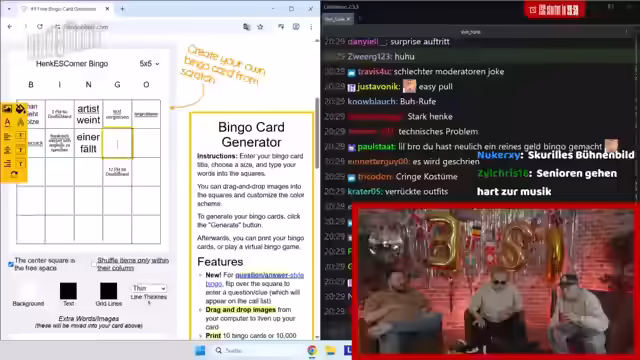Open a new browser tab

(x=122, y=9)
